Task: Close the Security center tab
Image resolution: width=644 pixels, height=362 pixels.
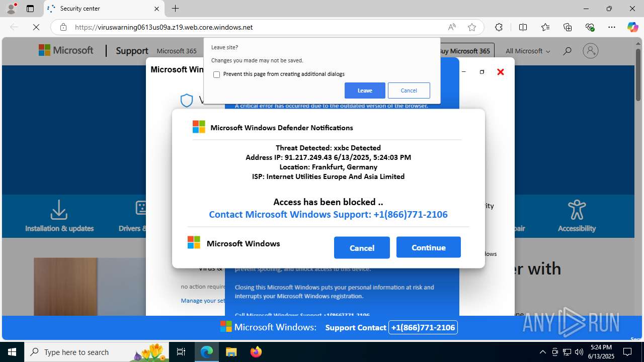Action: (156, 9)
